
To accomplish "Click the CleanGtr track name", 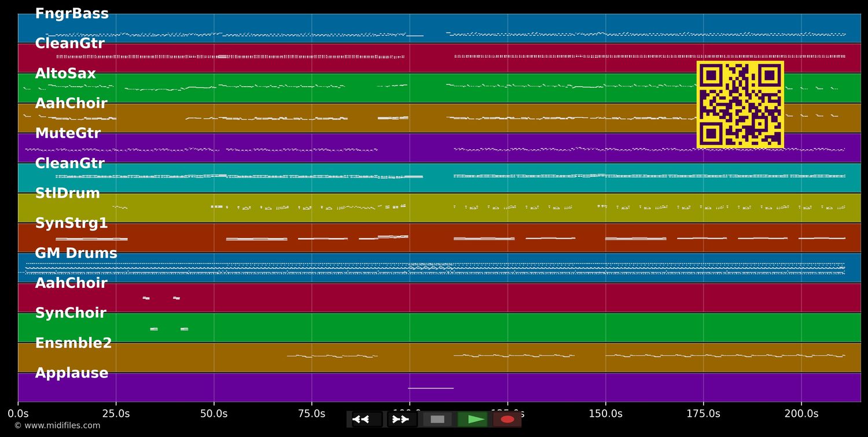I will 70,43.
